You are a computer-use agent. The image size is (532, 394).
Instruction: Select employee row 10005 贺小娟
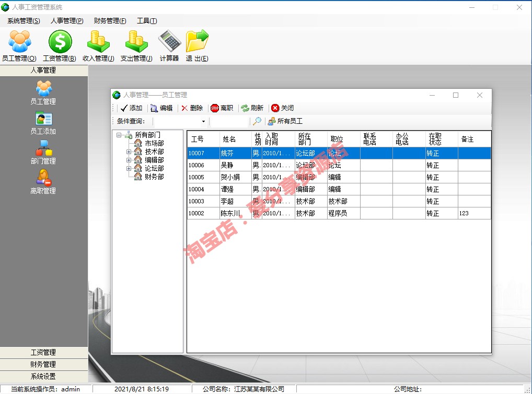[x=339, y=177]
